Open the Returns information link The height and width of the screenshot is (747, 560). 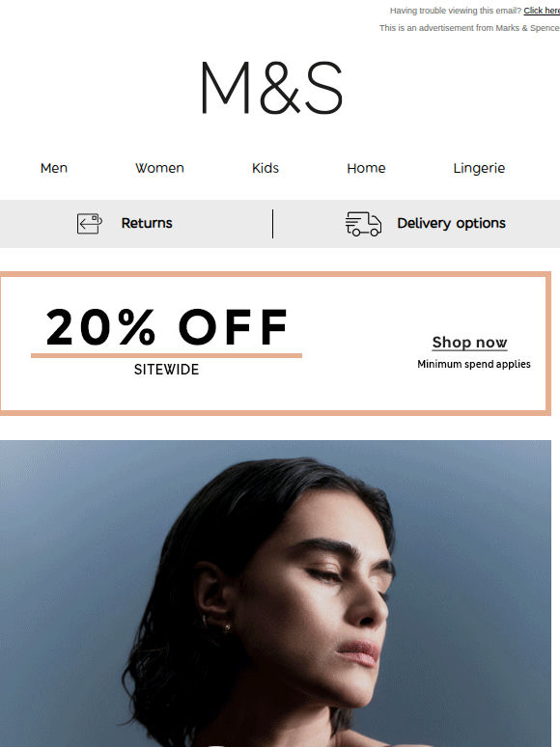coord(147,223)
